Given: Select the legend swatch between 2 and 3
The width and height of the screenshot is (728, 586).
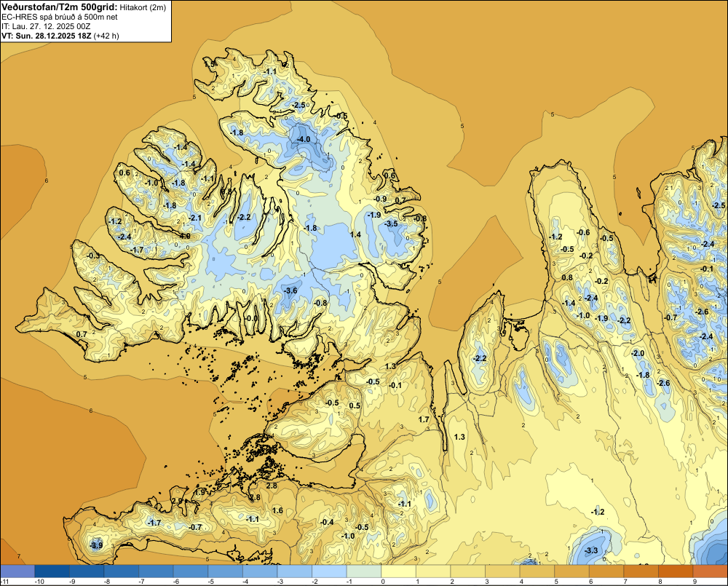Looking at the screenshot, I should tap(468, 571).
